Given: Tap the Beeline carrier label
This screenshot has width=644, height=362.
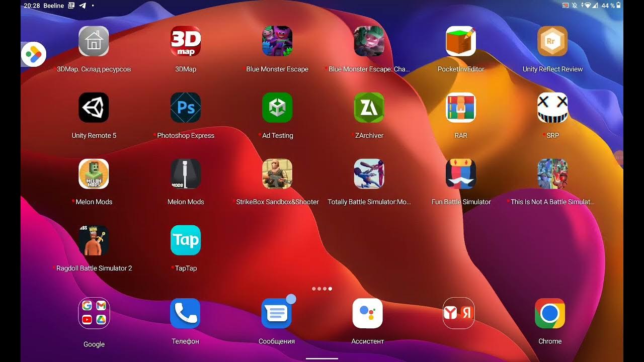Looking at the screenshot, I should coord(54,6).
